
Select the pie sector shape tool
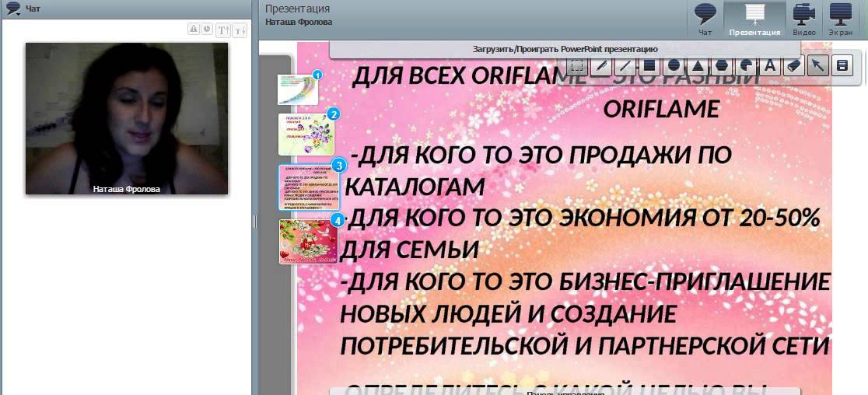click(x=745, y=66)
